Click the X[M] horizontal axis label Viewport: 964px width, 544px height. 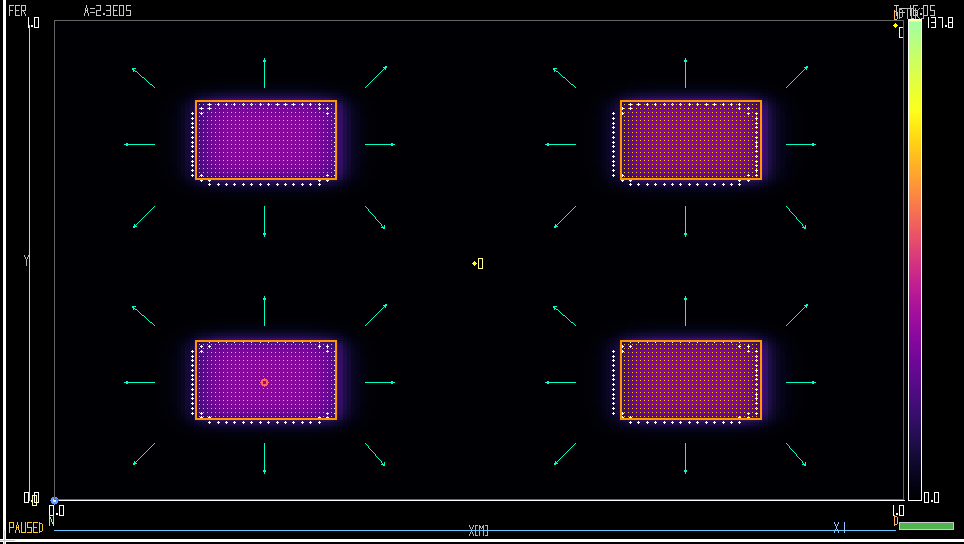pyautogui.click(x=479, y=530)
